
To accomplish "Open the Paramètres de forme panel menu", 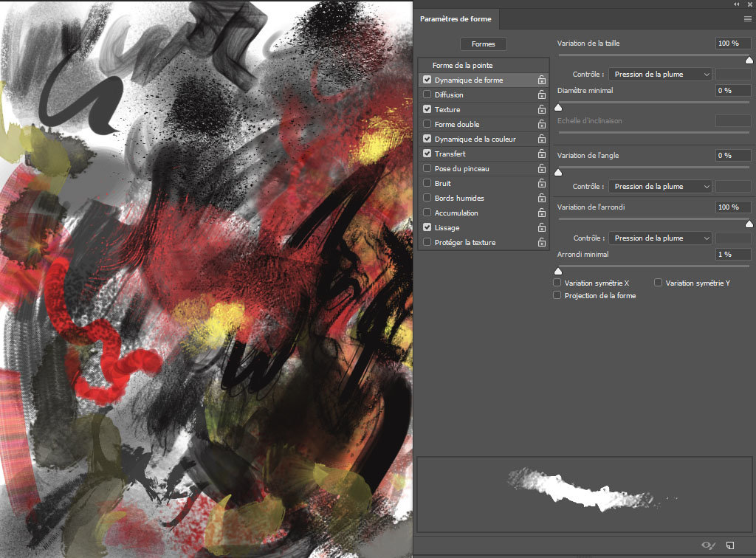I will click(x=747, y=18).
